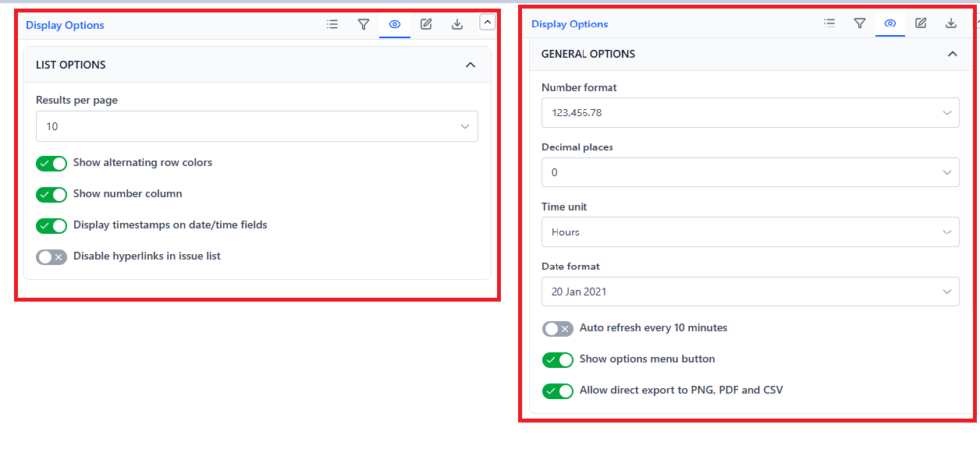This screenshot has width=980, height=463.
Task: Click the list icon in right panel toolbar
Action: tap(829, 23)
